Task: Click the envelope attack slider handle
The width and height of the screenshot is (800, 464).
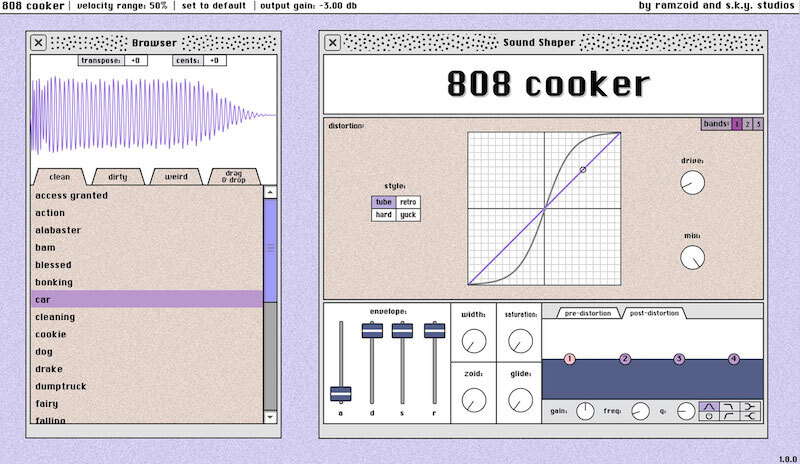Action: click(341, 393)
